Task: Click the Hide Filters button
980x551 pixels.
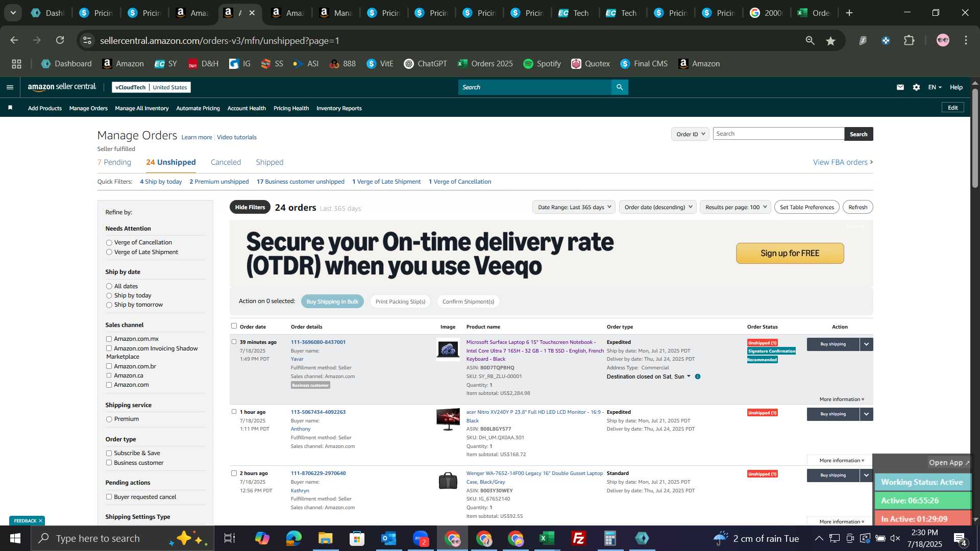Action: pyautogui.click(x=250, y=207)
